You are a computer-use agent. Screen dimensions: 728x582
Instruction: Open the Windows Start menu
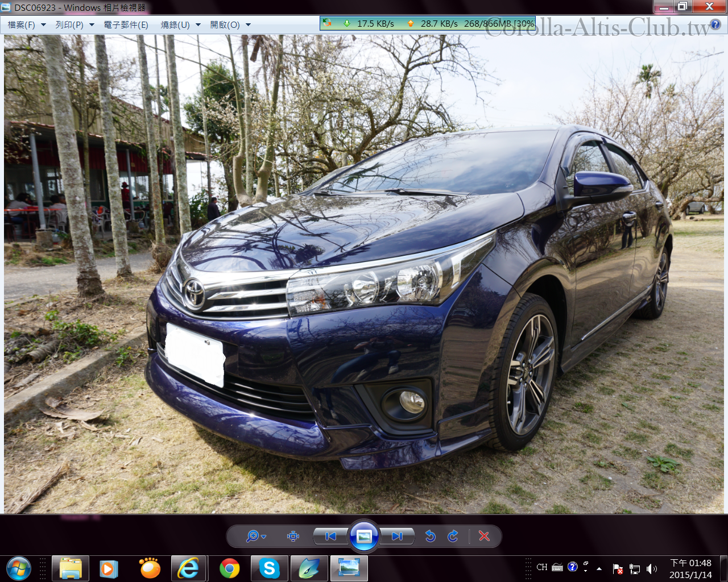[19, 568]
